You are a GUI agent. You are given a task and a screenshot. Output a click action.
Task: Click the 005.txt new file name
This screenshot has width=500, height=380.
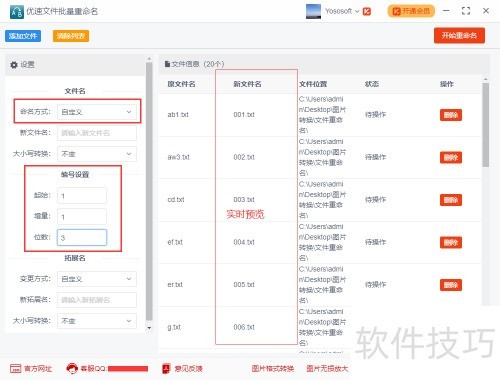(x=244, y=284)
